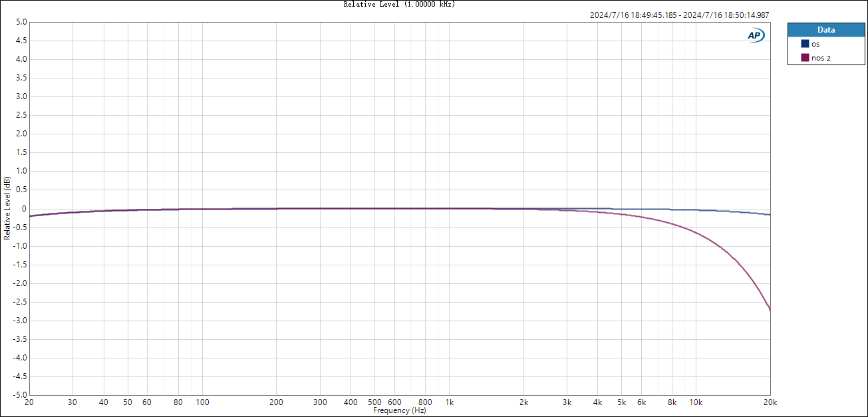Select the Relative Level graph title

[399, 4]
